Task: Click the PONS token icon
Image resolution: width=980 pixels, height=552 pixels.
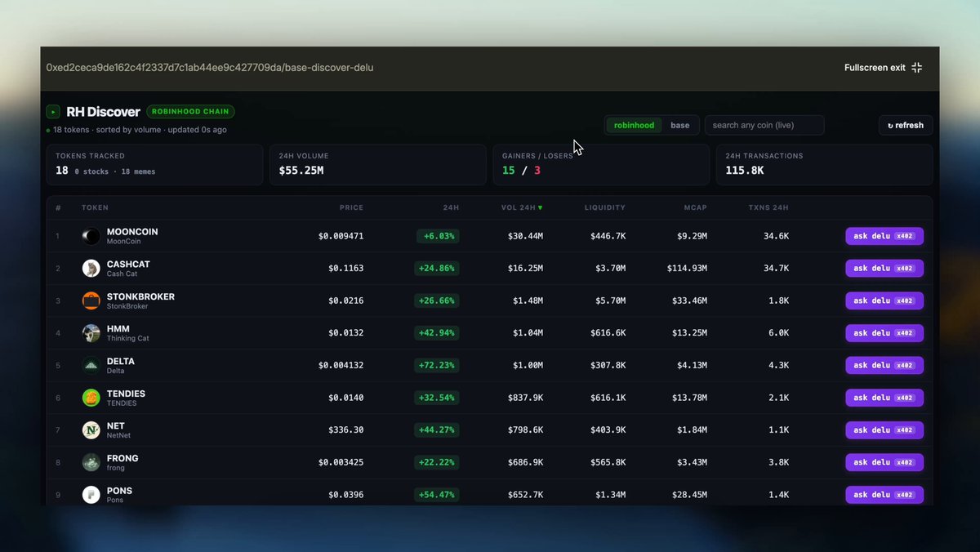Action: pos(91,495)
